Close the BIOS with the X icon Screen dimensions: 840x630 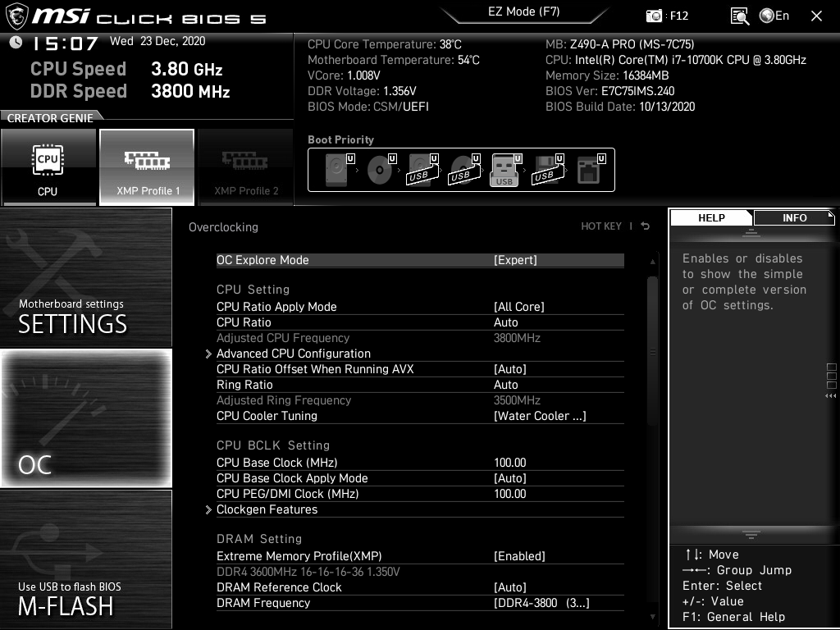coord(816,16)
